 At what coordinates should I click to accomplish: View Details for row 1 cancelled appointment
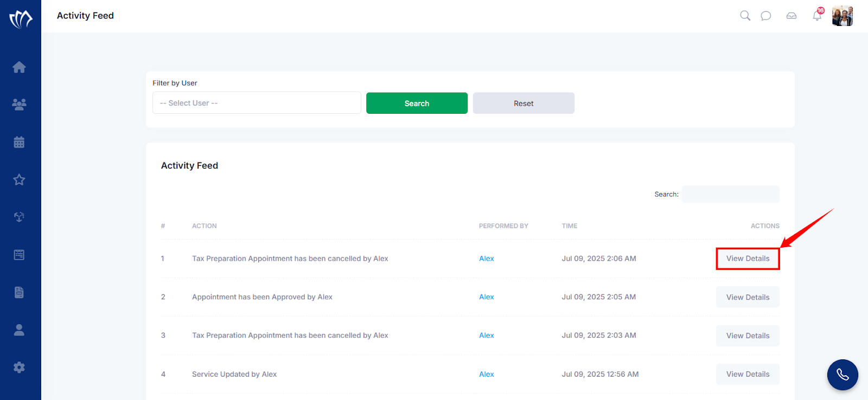(748, 259)
